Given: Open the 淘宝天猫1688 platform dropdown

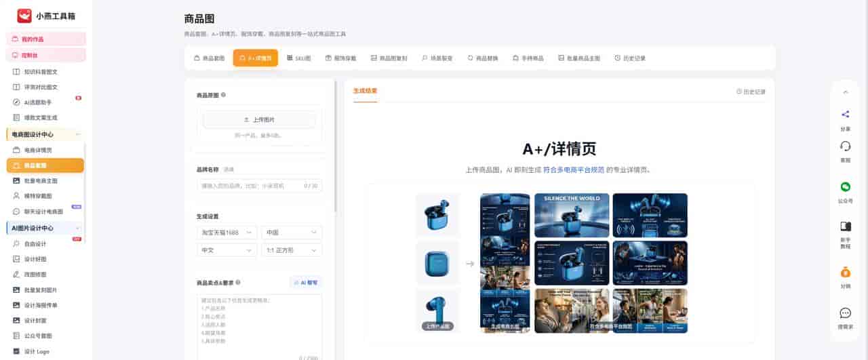Looking at the screenshot, I should (226, 233).
